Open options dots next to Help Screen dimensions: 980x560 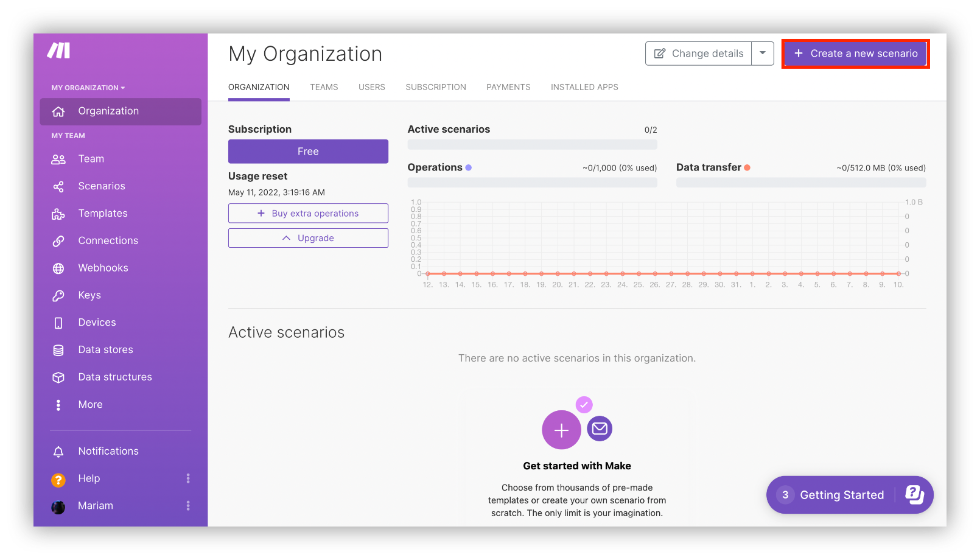pos(188,478)
